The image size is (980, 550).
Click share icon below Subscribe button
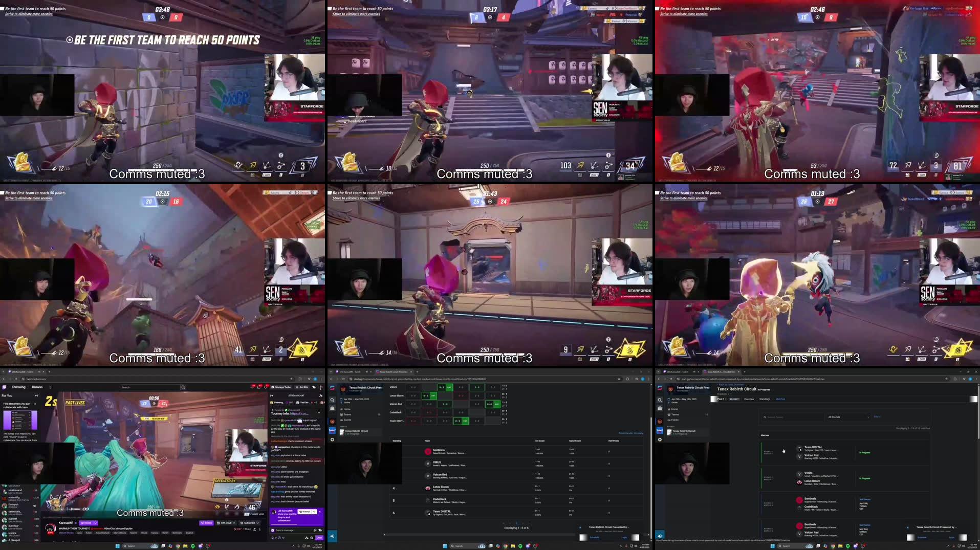coord(255,529)
